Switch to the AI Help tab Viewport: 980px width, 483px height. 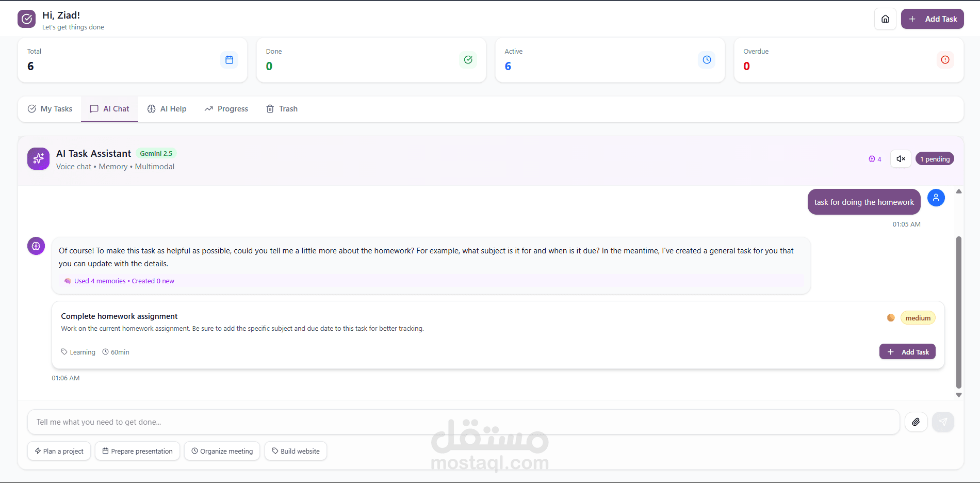[167, 109]
